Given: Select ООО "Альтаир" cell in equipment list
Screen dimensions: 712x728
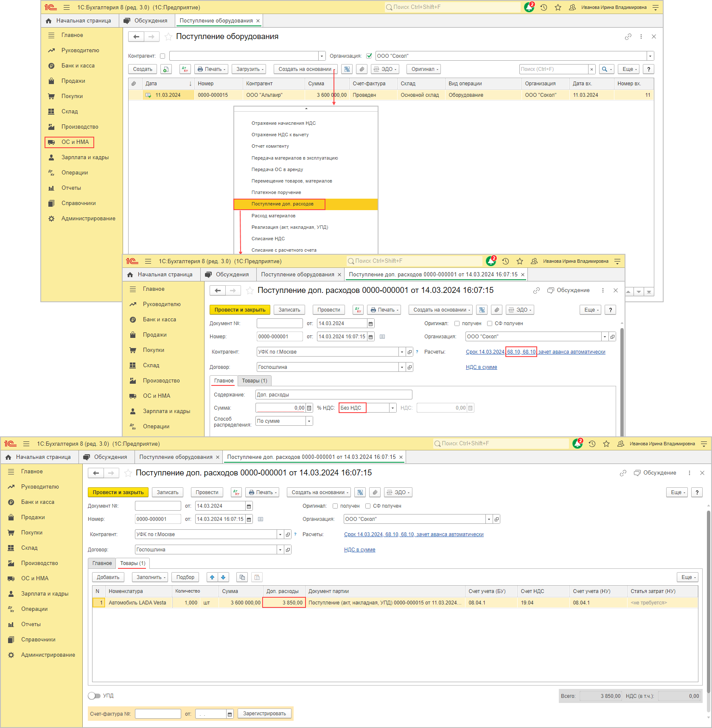Looking at the screenshot, I should [274, 95].
